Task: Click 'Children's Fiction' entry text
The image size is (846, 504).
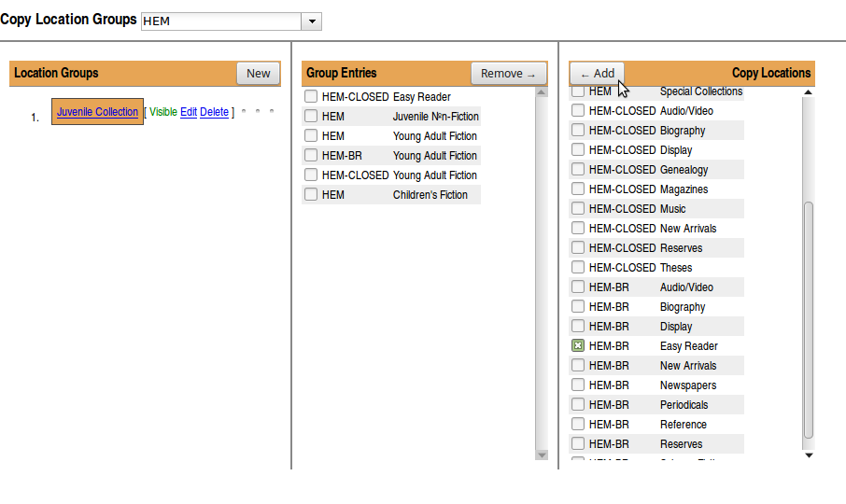Action: (430, 194)
